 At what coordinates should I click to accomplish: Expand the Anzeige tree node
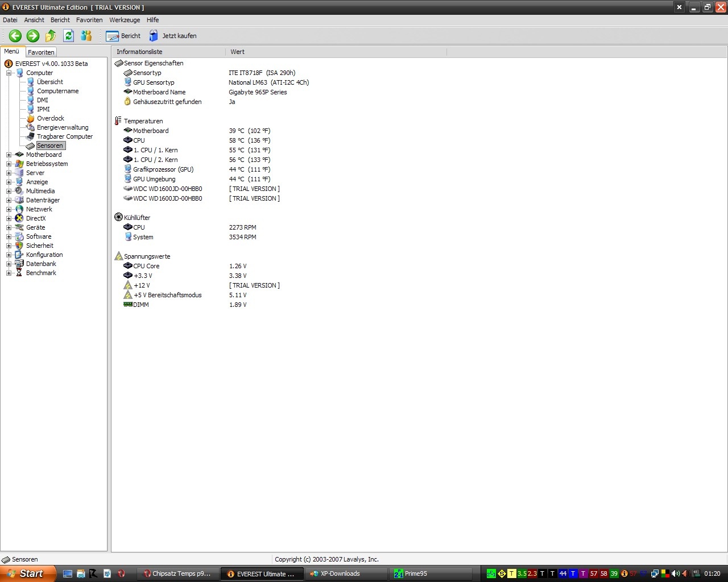9,182
